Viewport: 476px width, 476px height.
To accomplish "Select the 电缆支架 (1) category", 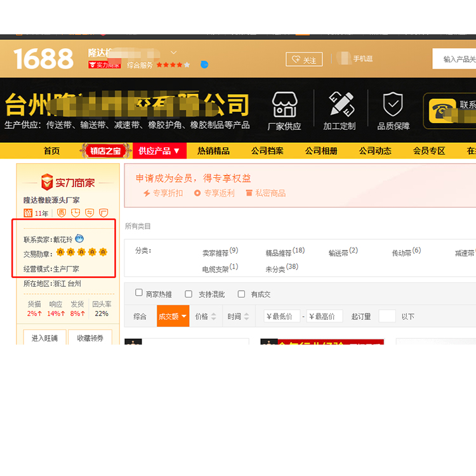I will 220,268.
